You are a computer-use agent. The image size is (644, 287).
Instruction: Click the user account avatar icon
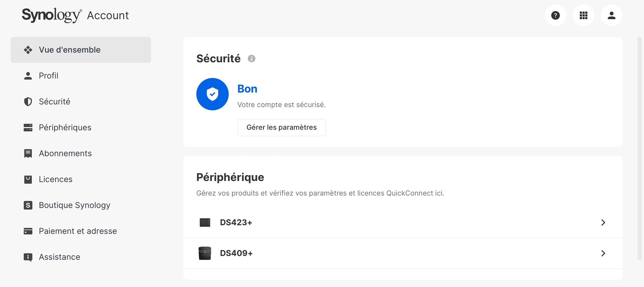611,15
